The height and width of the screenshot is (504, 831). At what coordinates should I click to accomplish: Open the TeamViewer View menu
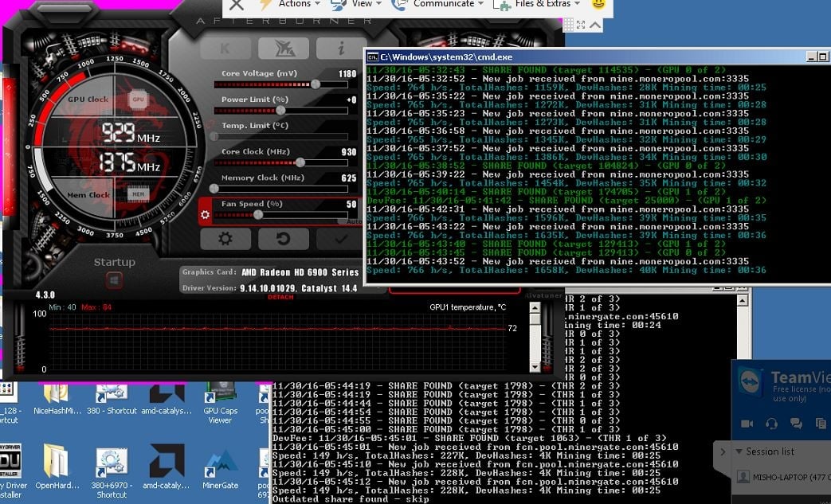click(x=362, y=4)
